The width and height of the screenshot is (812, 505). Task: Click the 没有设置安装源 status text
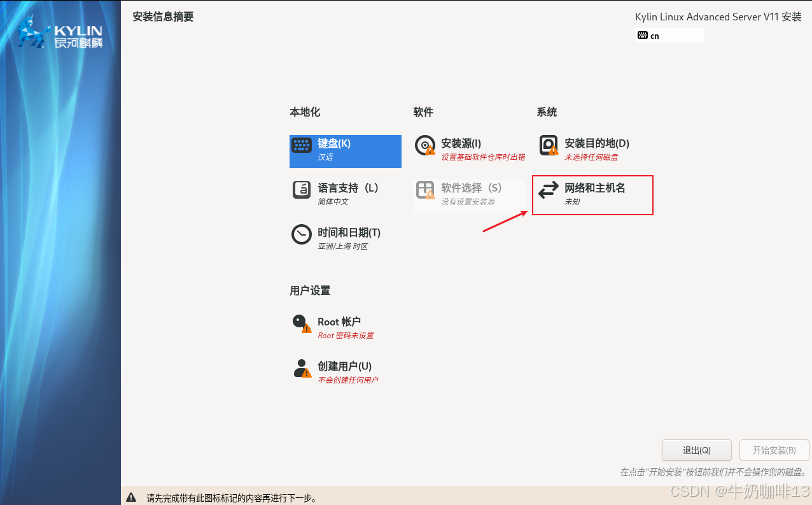point(468,201)
